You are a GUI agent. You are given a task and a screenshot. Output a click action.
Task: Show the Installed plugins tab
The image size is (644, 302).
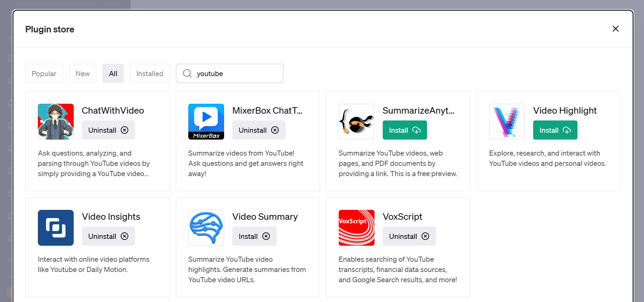point(150,73)
